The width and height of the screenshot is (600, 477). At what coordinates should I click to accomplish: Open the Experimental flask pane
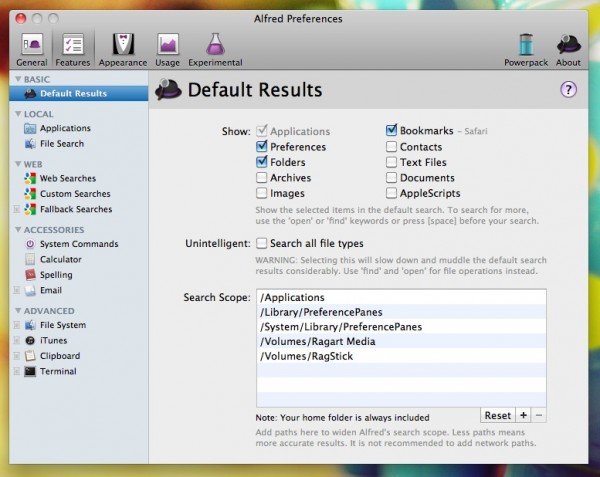[x=215, y=50]
